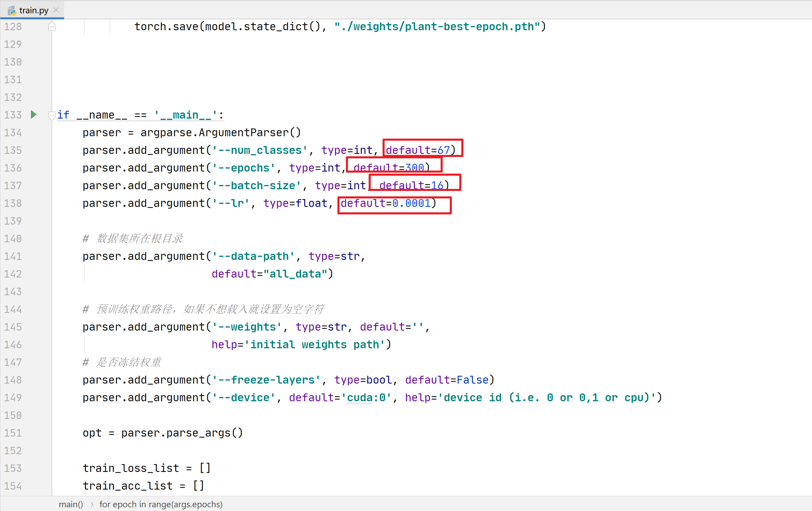
Task: Click the "all_data" default path string
Action: click(x=295, y=274)
